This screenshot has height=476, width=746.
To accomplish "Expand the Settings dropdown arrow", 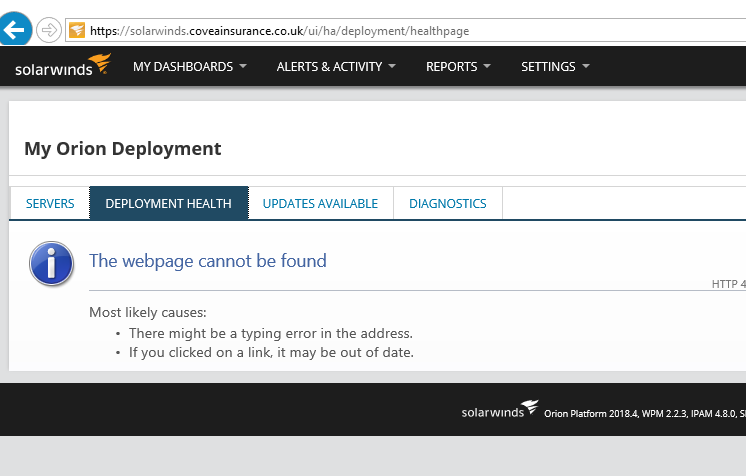I will [x=586, y=66].
